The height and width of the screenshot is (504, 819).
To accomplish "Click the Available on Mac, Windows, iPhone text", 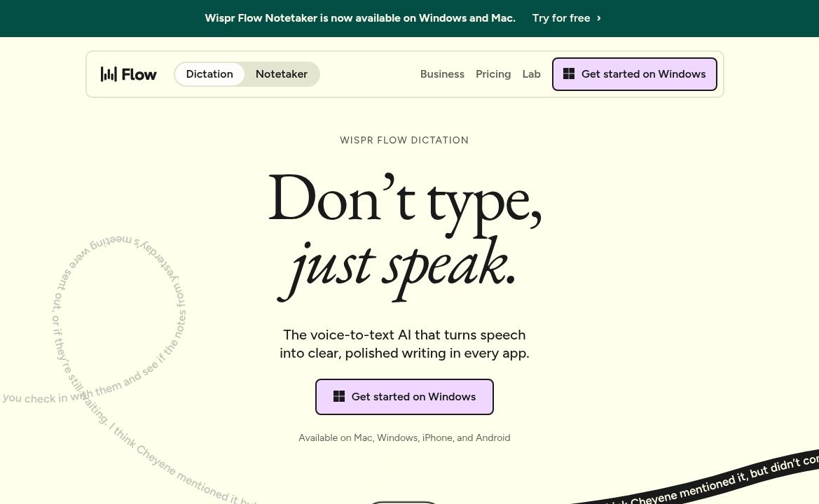I will 404,437.
